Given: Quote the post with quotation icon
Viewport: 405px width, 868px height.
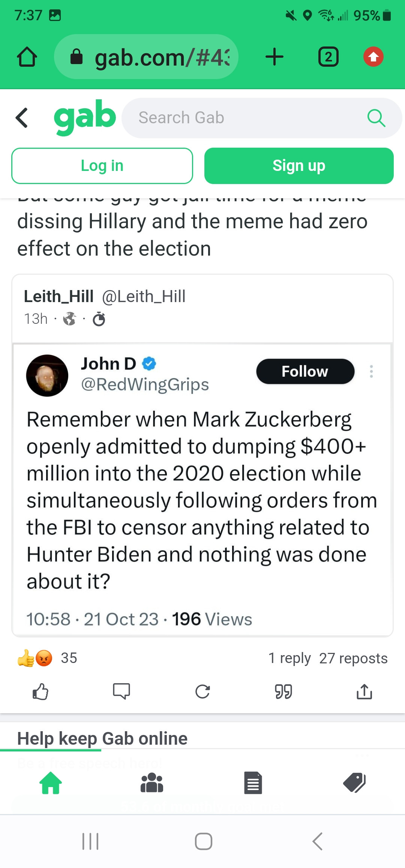Looking at the screenshot, I should click(283, 691).
